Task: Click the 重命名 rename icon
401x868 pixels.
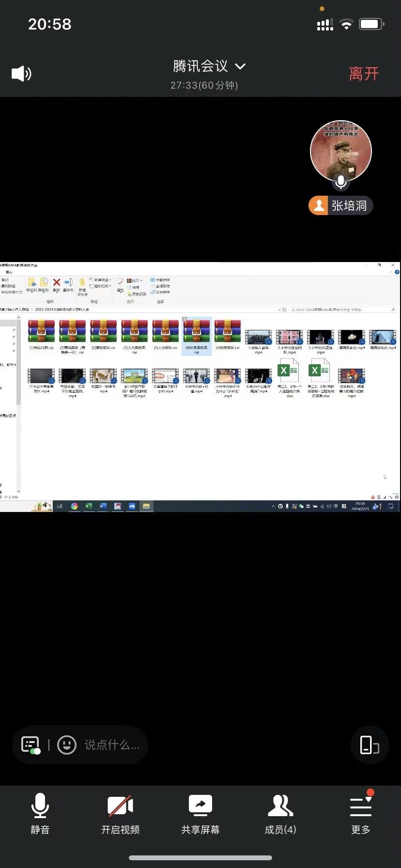Action: coord(68,285)
